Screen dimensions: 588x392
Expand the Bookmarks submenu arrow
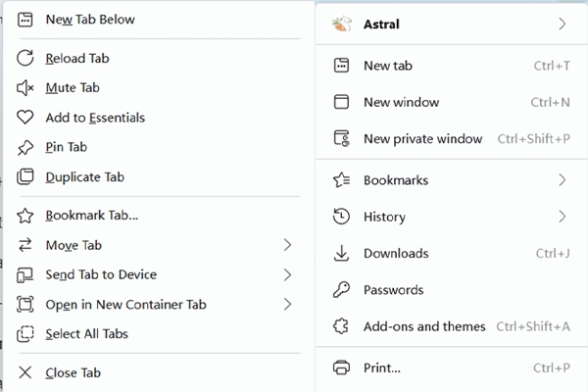[x=562, y=180]
